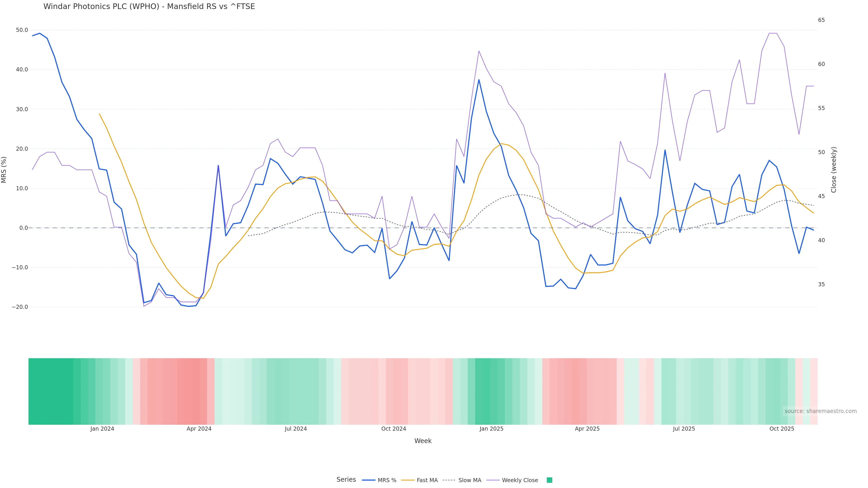The width and height of the screenshot is (868, 488).
Task: Click the Oct 2025 x-axis label
Action: click(782, 429)
